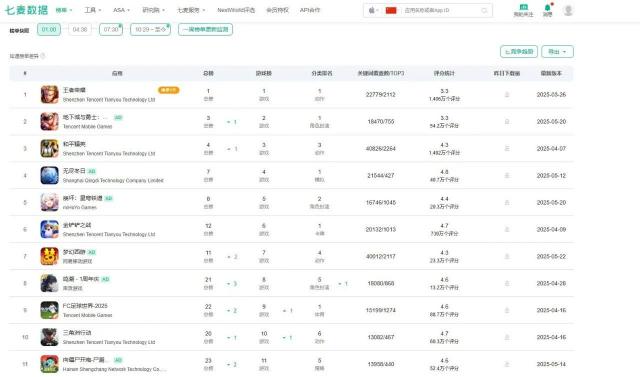Click version date 2025-05-22
This screenshot has height=377, width=640.
(551, 256)
